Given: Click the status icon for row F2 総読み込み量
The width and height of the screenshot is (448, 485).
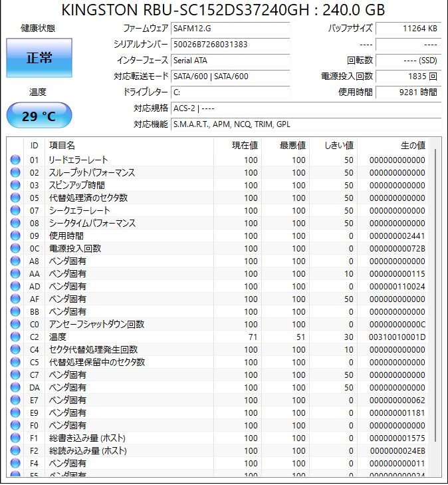Looking at the screenshot, I should (x=15, y=450).
